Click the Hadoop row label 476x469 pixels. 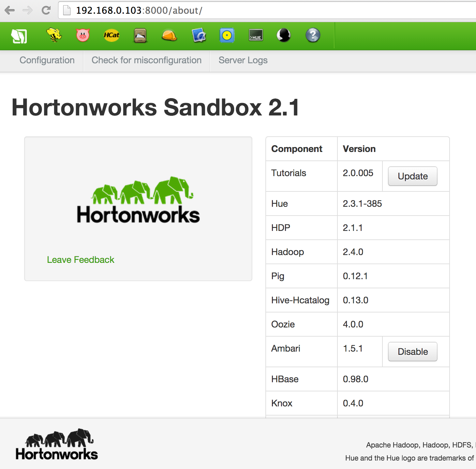pyautogui.click(x=288, y=252)
